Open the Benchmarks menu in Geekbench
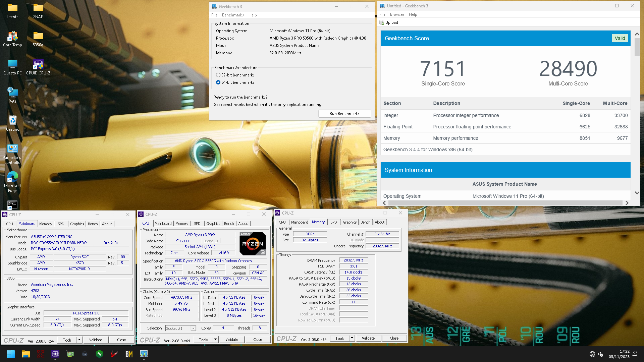The width and height of the screenshot is (644, 362). (233, 15)
